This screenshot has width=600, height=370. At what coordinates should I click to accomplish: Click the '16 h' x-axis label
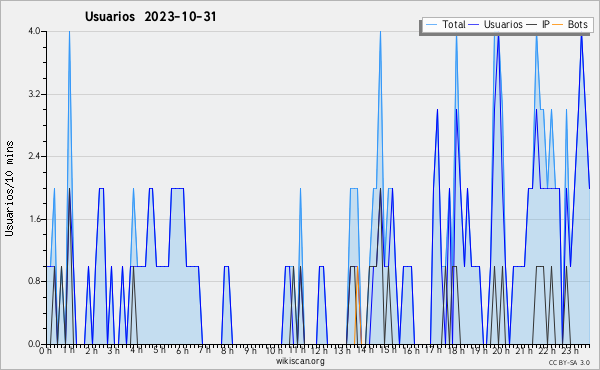pyautogui.click(x=411, y=351)
